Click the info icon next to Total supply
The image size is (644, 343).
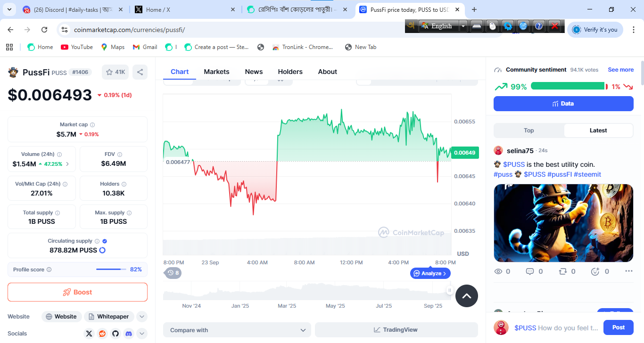(x=58, y=213)
